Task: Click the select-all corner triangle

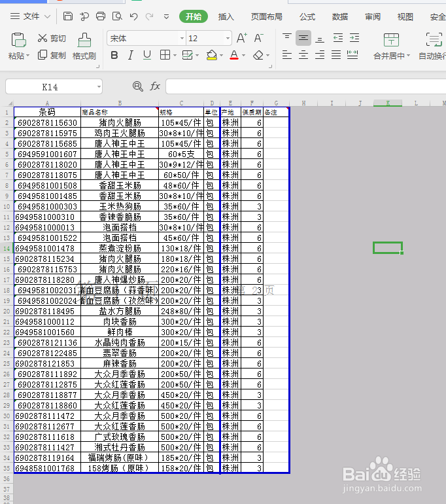Action: tap(10, 103)
